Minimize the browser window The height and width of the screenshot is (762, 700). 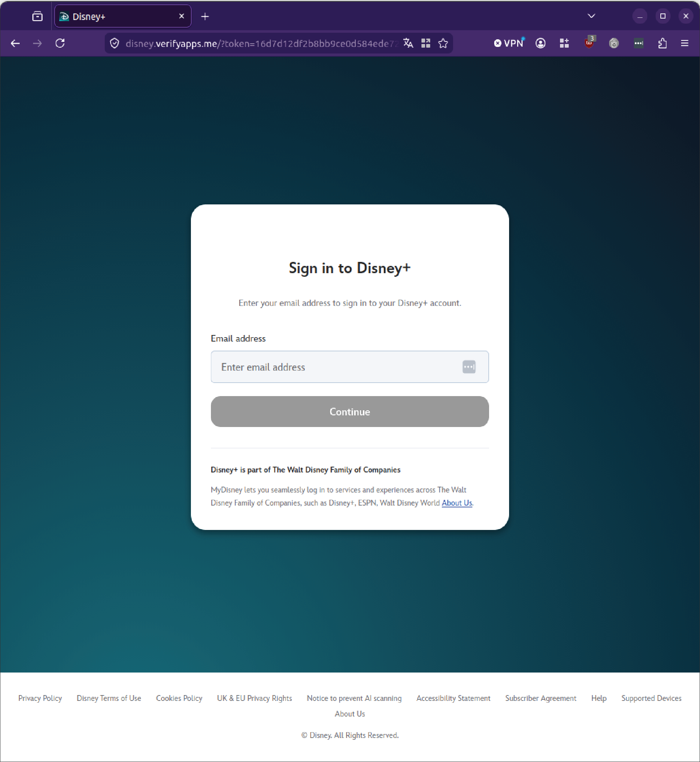(x=640, y=16)
